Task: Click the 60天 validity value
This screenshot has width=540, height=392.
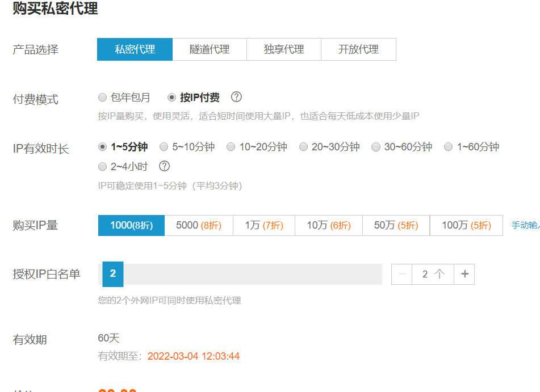Action: click(109, 338)
